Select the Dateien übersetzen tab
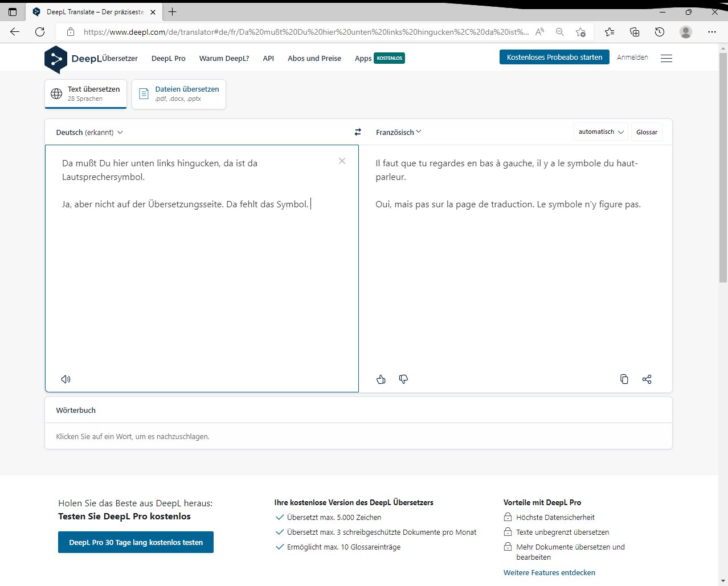This screenshot has width=728, height=586. 179,93
